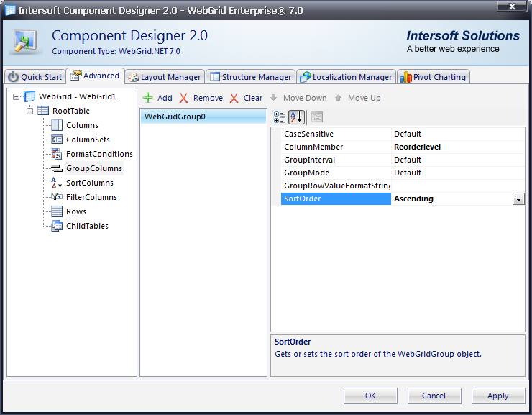Click the Clear toolbar icon
This screenshot has height=415, width=532.
pos(234,98)
